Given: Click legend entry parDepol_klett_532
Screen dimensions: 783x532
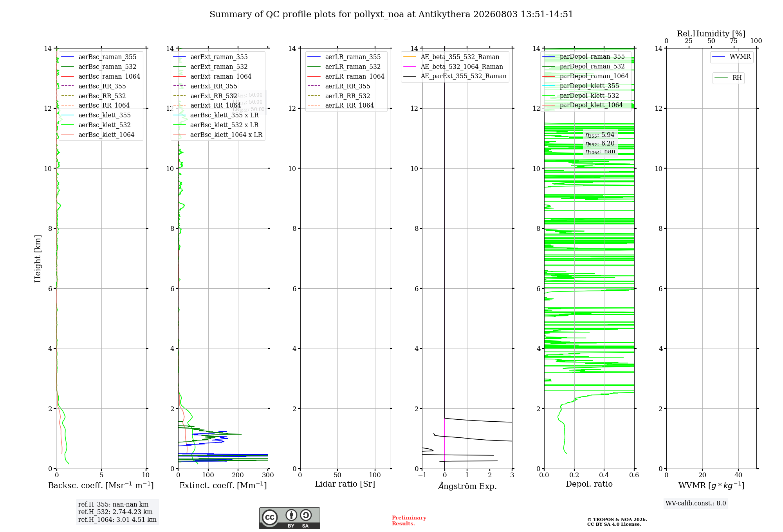Looking at the screenshot, I should [581, 96].
